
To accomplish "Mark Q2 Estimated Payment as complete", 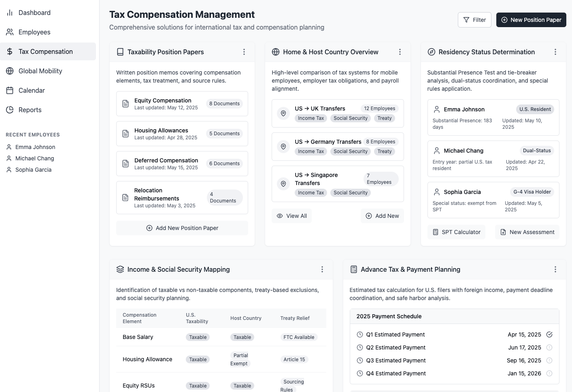I will click(x=549, y=347).
